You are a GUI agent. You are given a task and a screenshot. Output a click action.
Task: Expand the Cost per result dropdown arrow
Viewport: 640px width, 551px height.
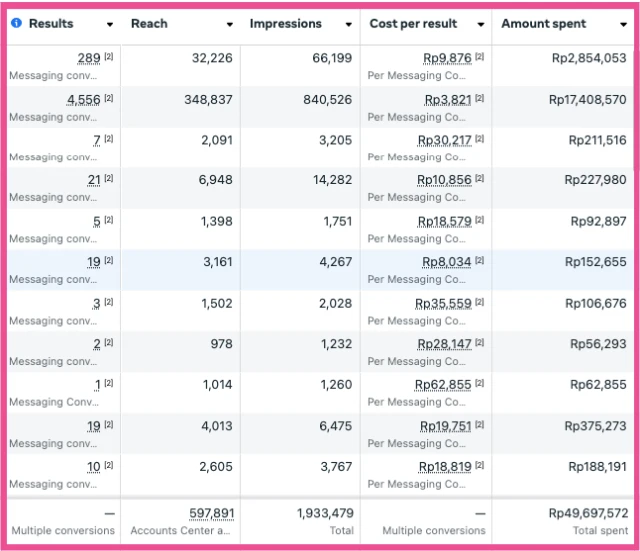(480, 24)
